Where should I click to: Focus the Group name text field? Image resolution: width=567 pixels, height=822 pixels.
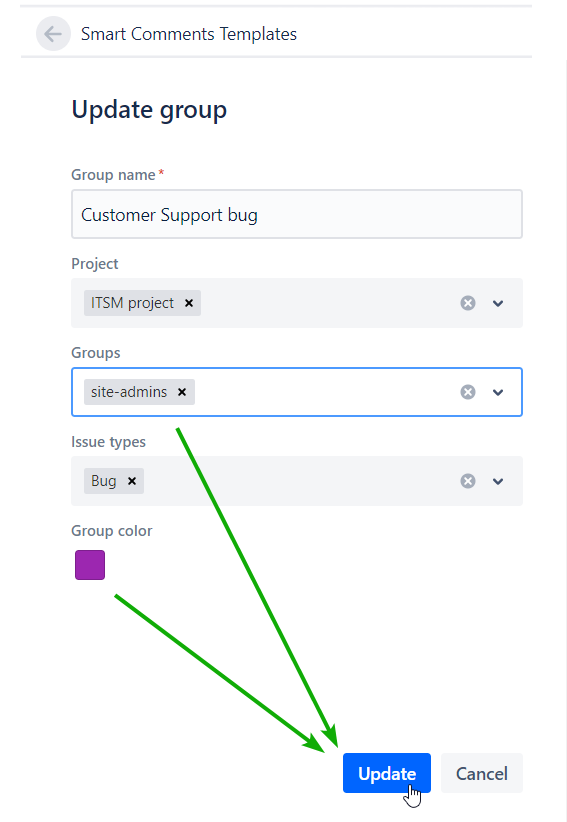click(297, 214)
